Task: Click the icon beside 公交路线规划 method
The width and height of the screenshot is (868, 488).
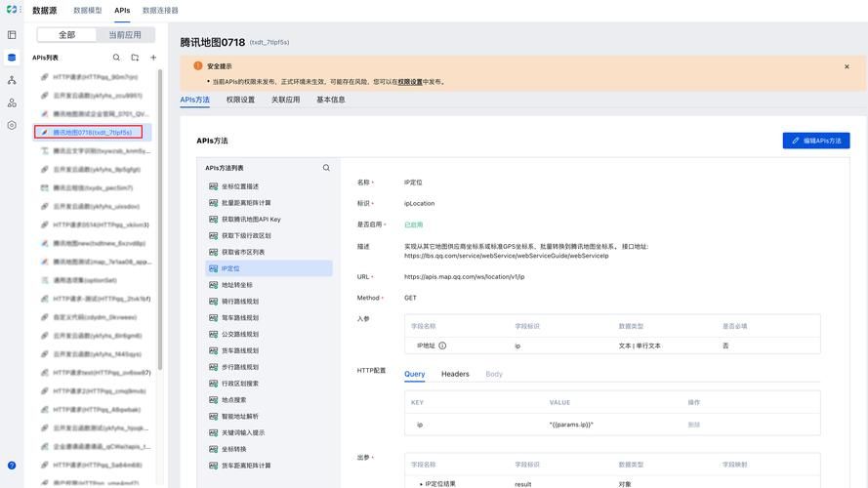Action: 213,334
